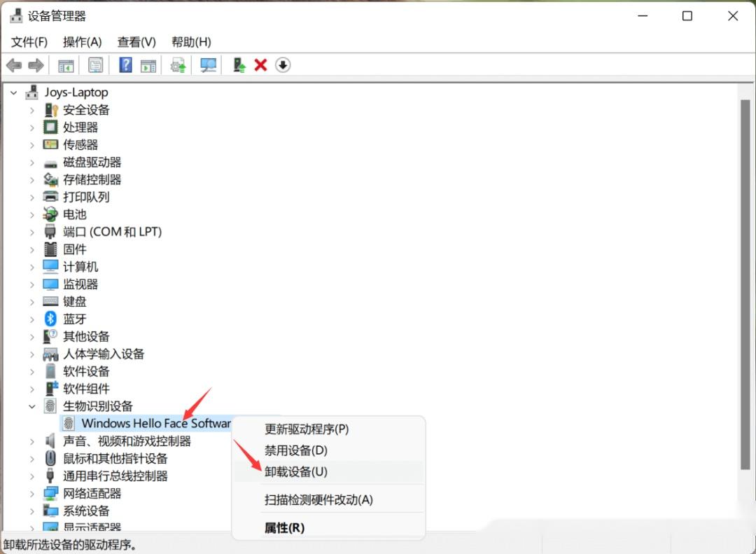
Task: Collapse the 生物识别设备 category
Action: [x=33, y=406]
